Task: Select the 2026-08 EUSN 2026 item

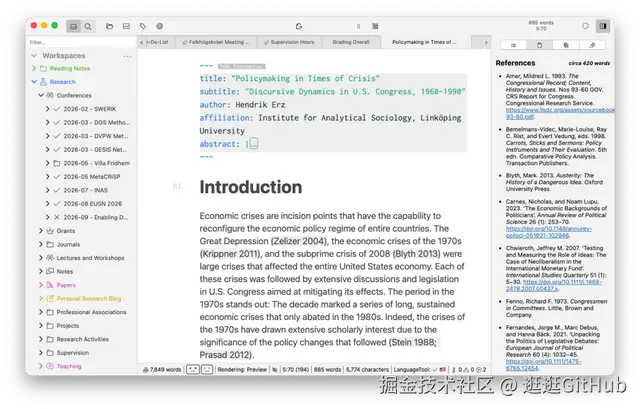Action: pos(93,204)
